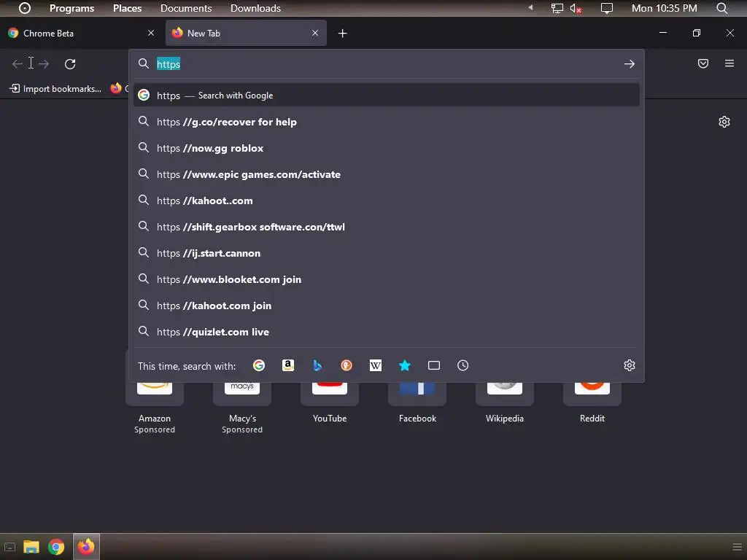Image resolution: width=747 pixels, height=560 pixels.
Task: Select the epic games.com/activate suggestion
Action: (387, 174)
